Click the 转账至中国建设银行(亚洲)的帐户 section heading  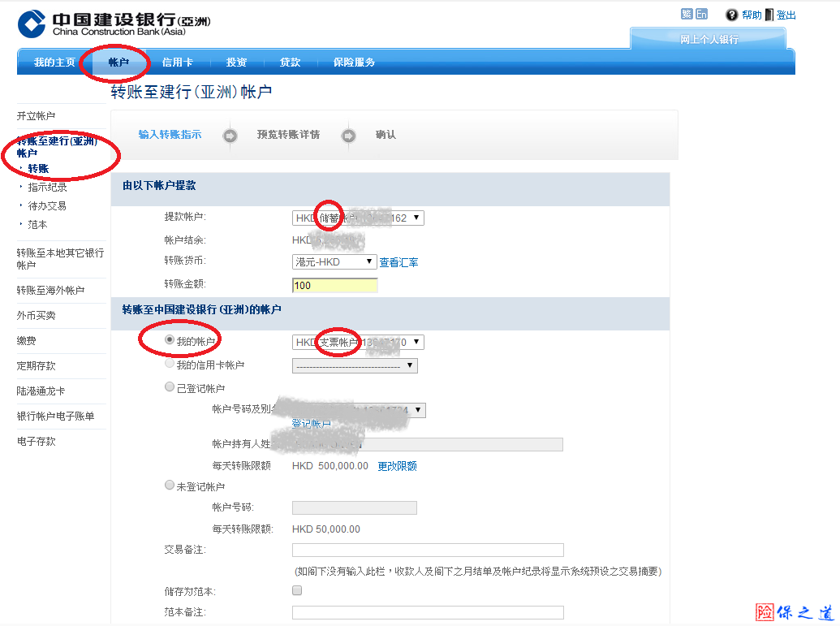pyautogui.click(x=201, y=310)
